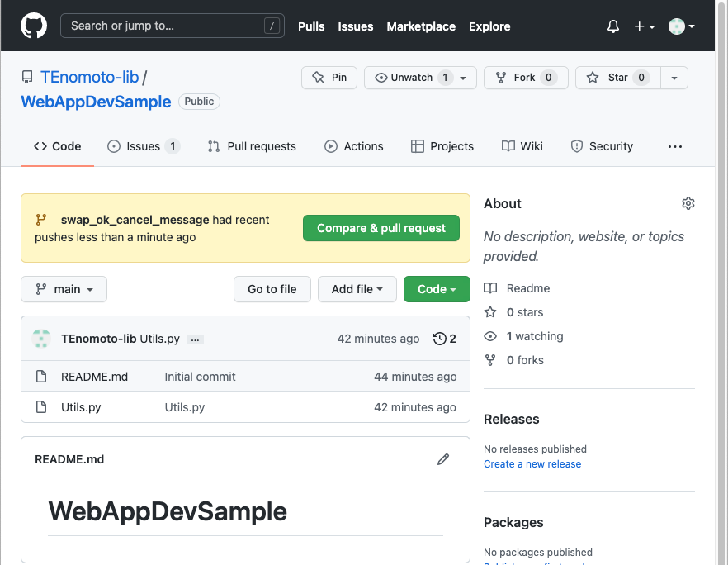Click Compare & pull request
The height and width of the screenshot is (565, 728).
point(381,228)
